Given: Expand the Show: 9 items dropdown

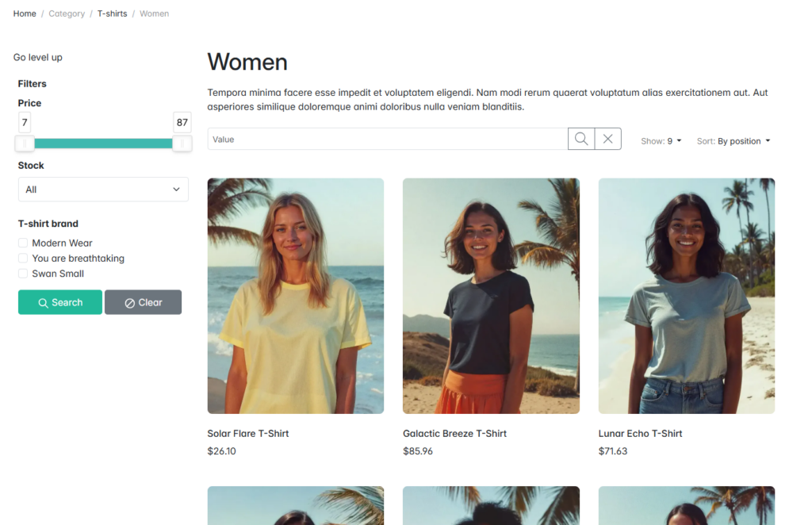Looking at the screenshot, I should tap(661, 141).
